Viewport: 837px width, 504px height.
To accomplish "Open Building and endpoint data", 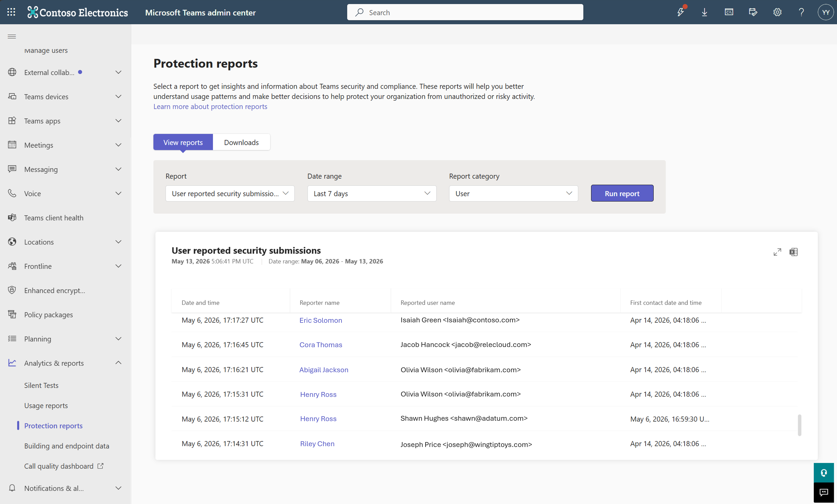I will (67, 446).
